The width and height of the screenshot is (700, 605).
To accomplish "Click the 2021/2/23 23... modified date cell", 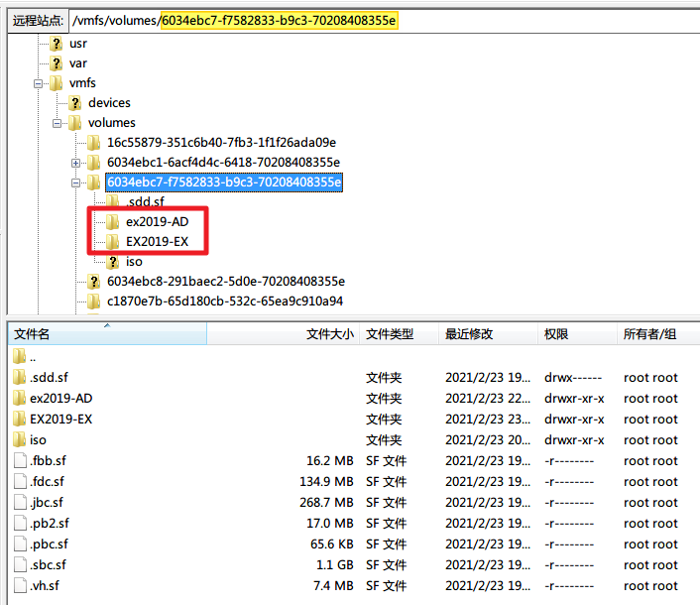I will coord(488,420).
